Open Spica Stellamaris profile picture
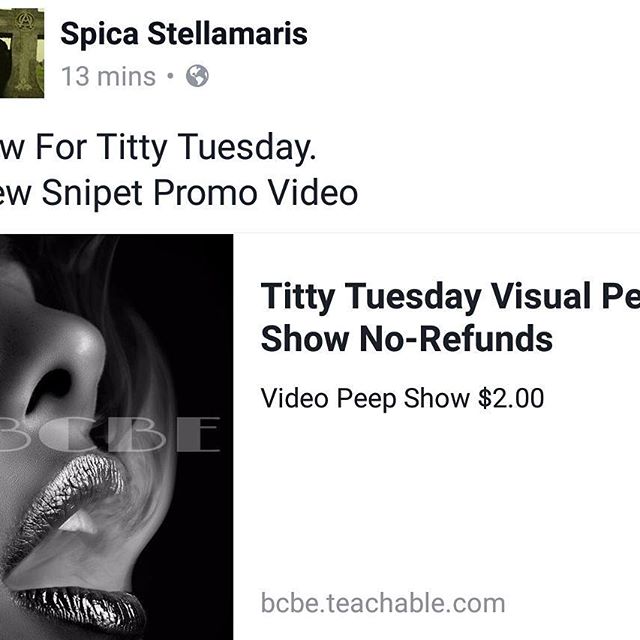640x640 pixels. (22, 53)
